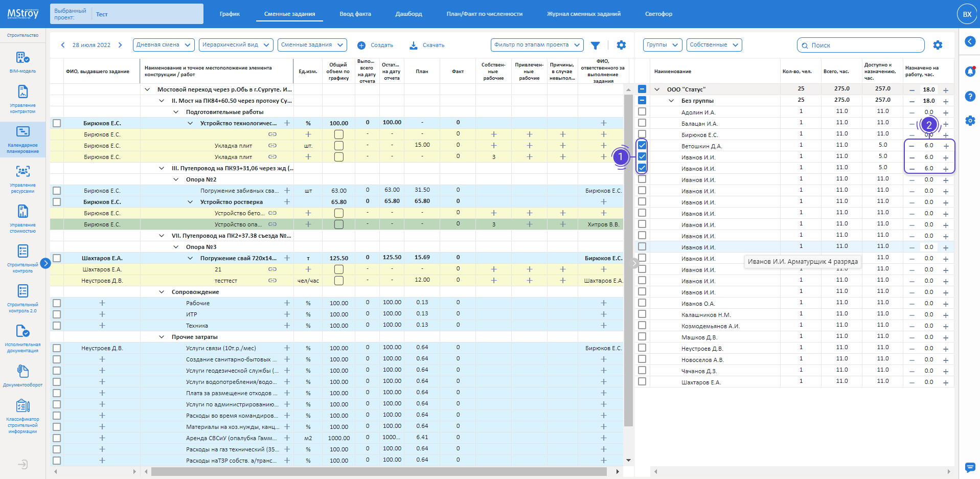Uncheck Ветошкин Д.А. checkbox
This screenshot has width=980, height=479.
642,145
